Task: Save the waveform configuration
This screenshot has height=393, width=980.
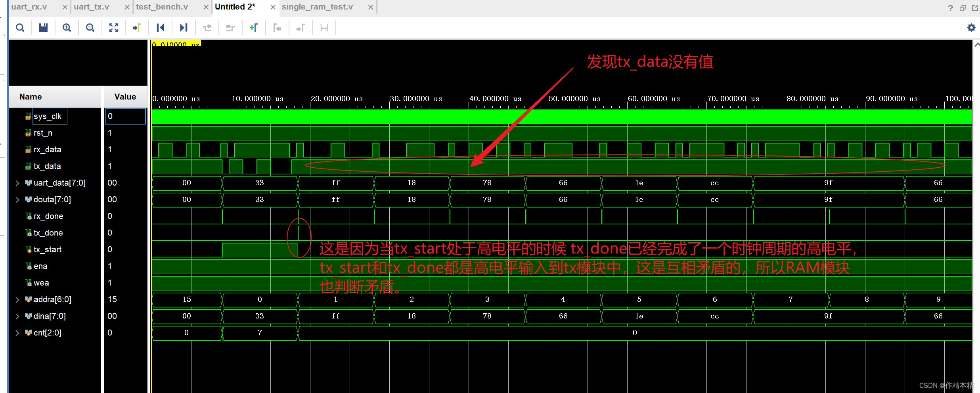Action: [x=43, y=27]
